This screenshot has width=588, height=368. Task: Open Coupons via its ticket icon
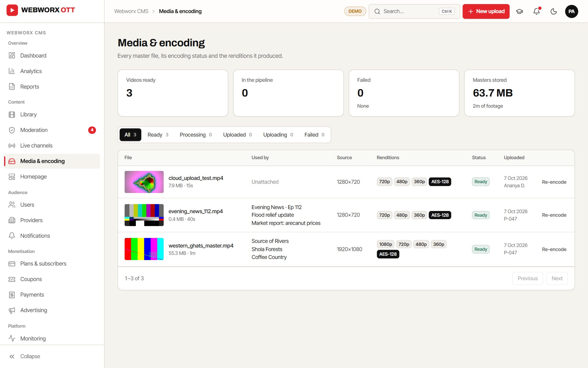[12, 279]
